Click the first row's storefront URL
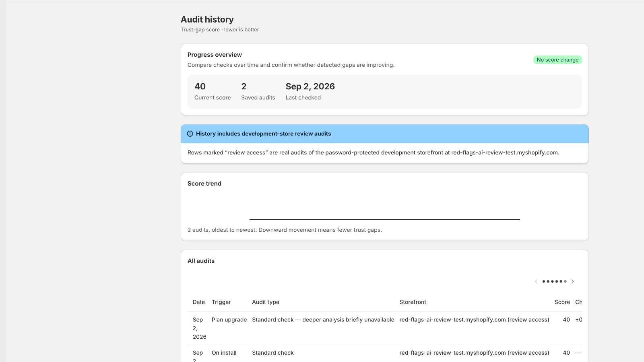This screenshot has width=644, height=362. (452, 320)
